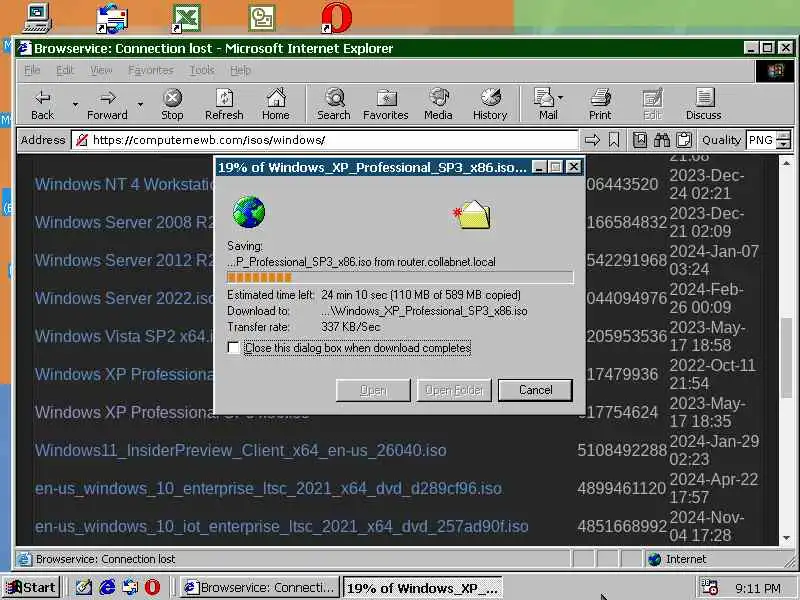Click the Opera desktop shortcut

(x=337, y=18)
